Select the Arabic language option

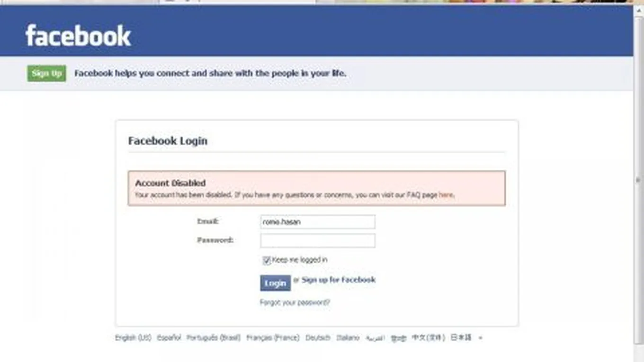[x=375, y=338]
